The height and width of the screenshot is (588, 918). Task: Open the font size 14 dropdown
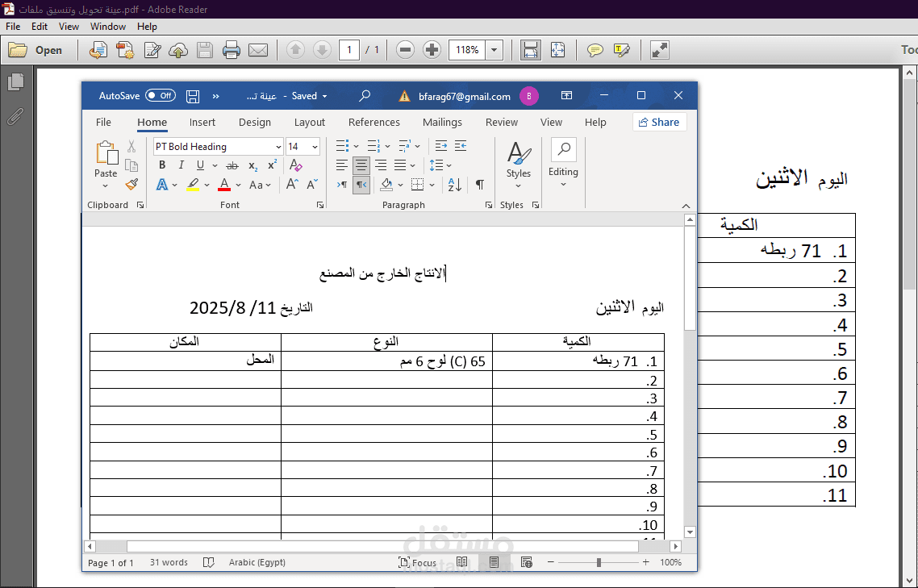tap(315, 147)
